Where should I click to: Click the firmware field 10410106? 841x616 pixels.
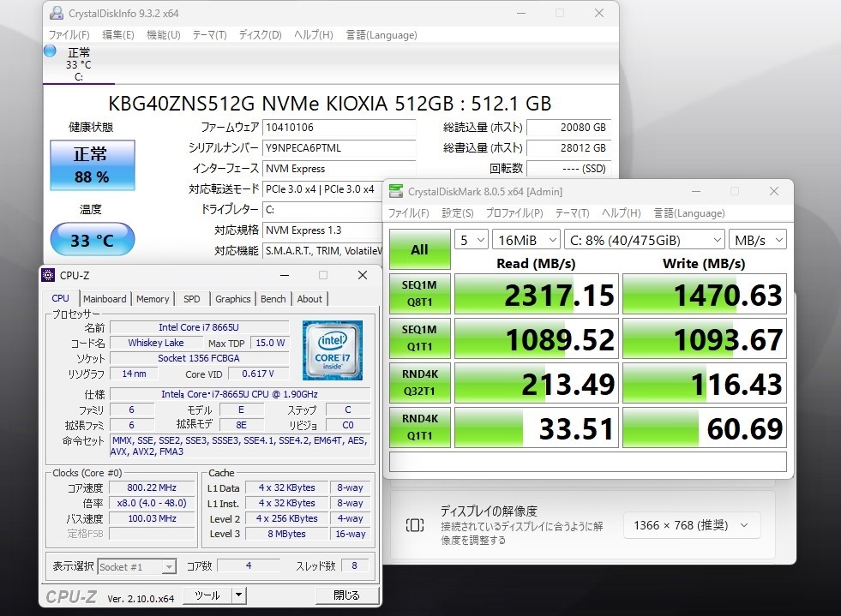click(339, 128)
